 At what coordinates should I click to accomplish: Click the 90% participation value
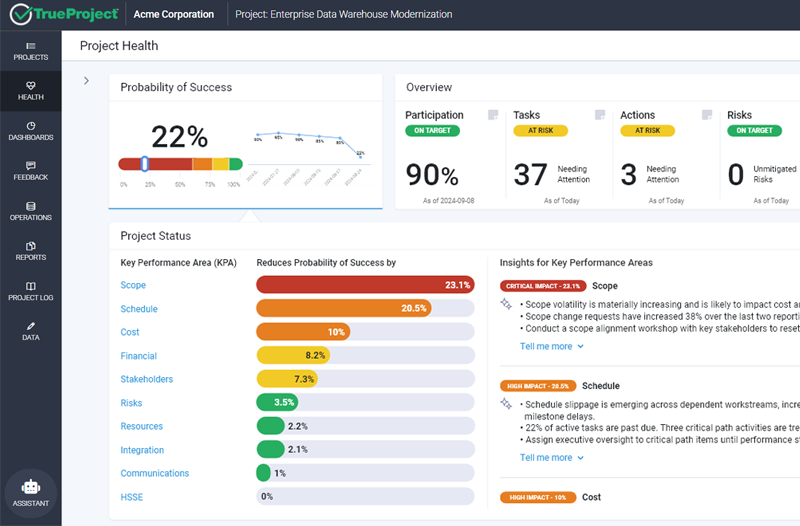tap(432, 174)
